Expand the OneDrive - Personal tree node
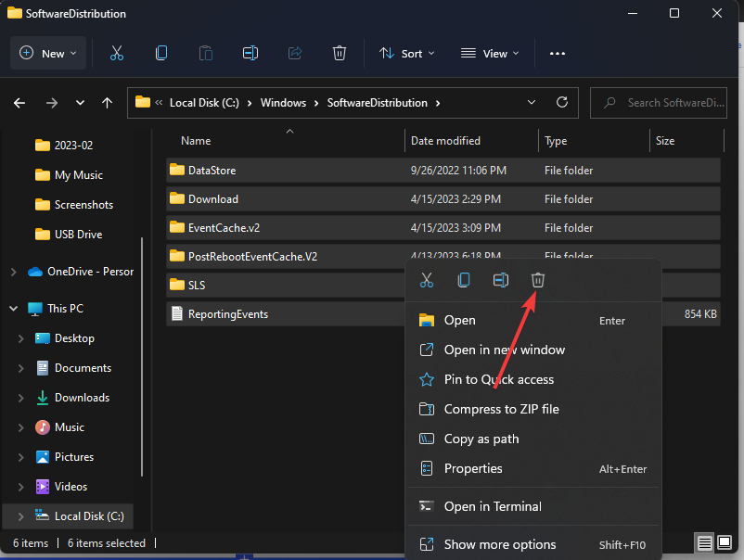The image size is (744, 560). click(14, 272)
